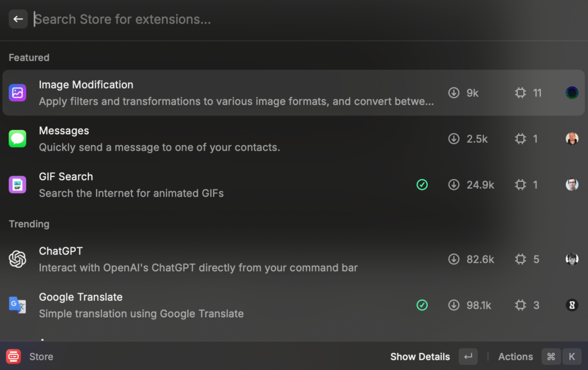This screenshot has width=588, height=370.
Task: Click description 'Quickly send a message to one of your contacts.'
Action: (x=160, y=147)
